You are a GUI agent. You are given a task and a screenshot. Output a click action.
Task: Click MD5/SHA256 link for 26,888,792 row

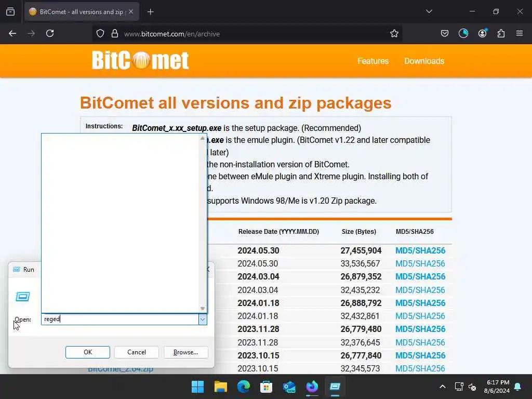(x=420, y=303)
